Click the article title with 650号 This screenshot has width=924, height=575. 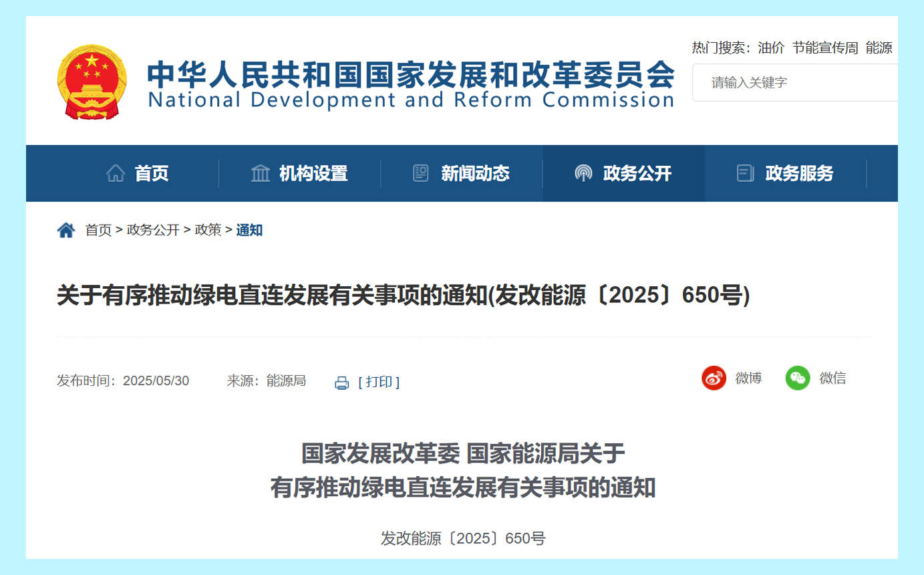pos(404,295)
